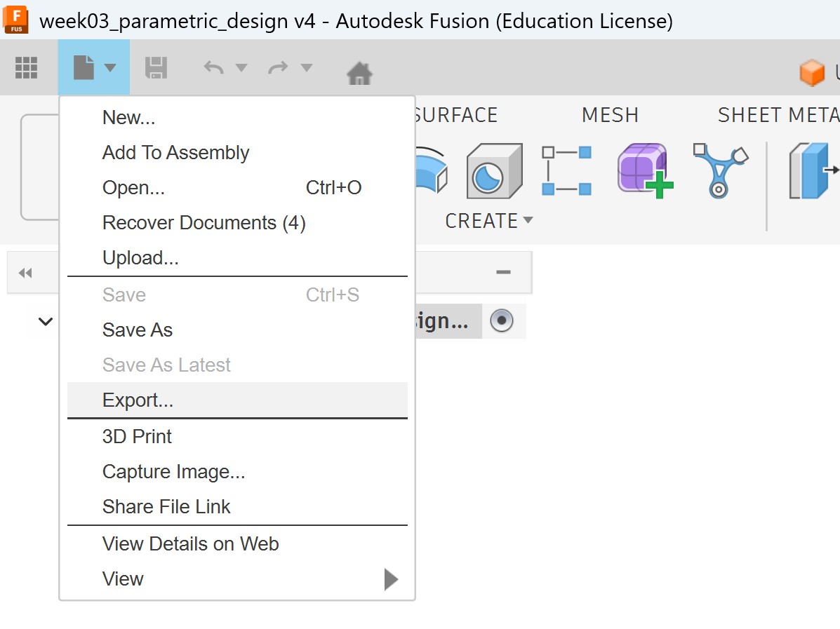Open the Undo history dropdown arrow
Viewport: 840px width, 629px height.
(241, 68)
